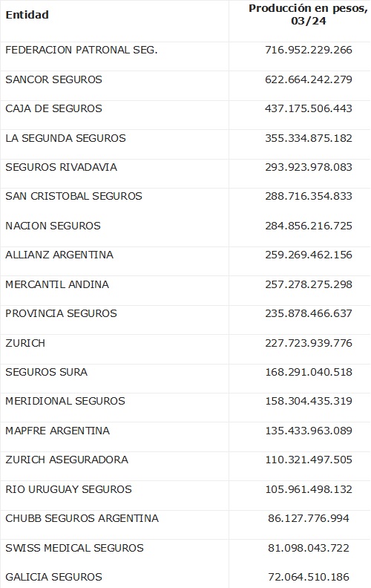Select the RIO URUGUAY SEGUROS value 105.961.498.132
371x588 pixels.
click(309, 489)
